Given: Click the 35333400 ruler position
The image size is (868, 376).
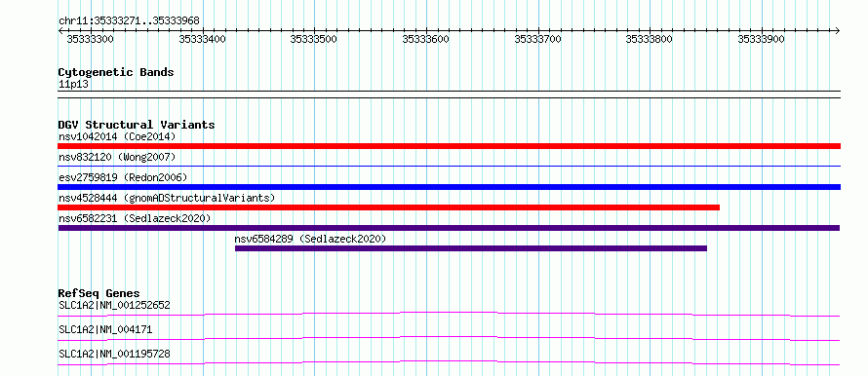Looking at the screenshot, I should [x=202, y=40].
